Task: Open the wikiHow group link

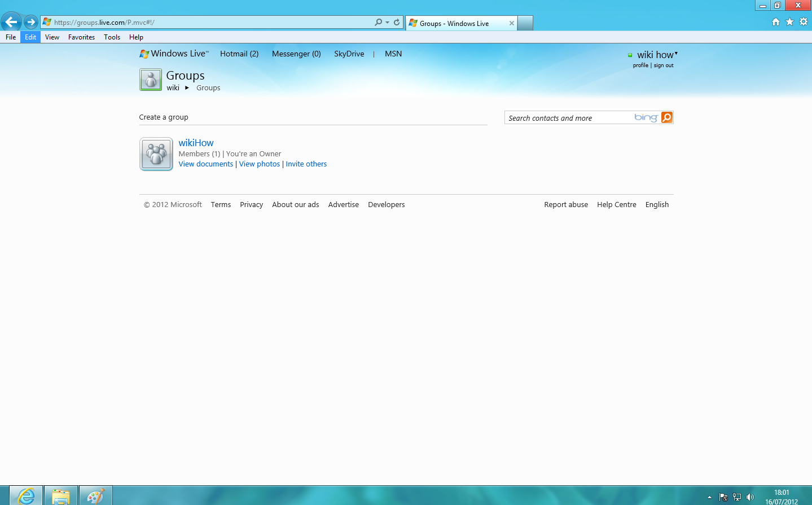Action: (x=196, y=143)
